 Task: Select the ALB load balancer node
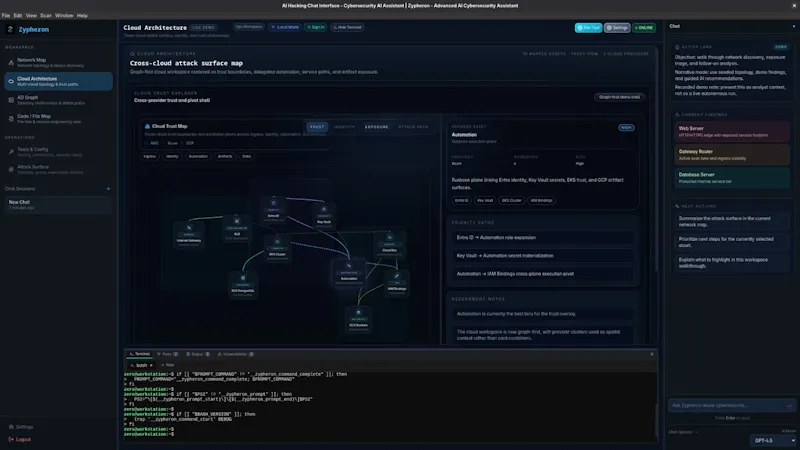click(x=237, y=229)
